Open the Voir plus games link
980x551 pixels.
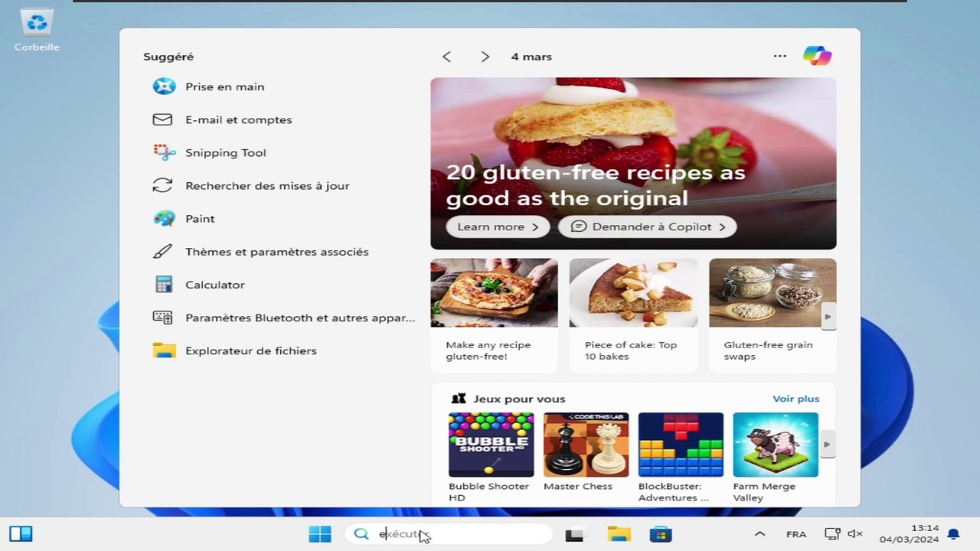tap(796, 399)
